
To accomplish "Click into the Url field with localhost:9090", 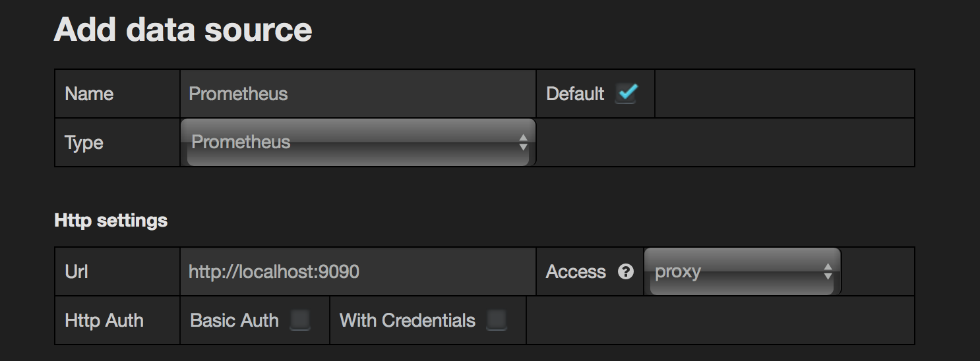I will (357, 271).
